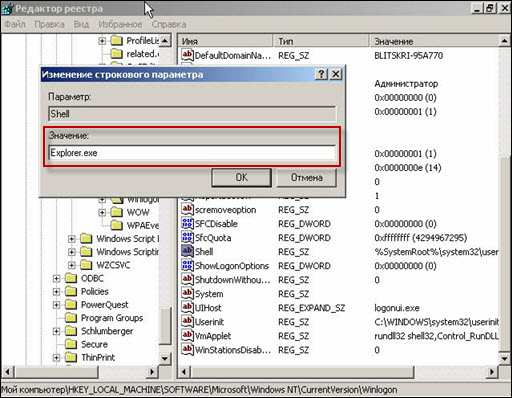The width and height of the screenshot is (512, 398).
Task: Close the string edit dialog
Action: click(x=336, y=74)
